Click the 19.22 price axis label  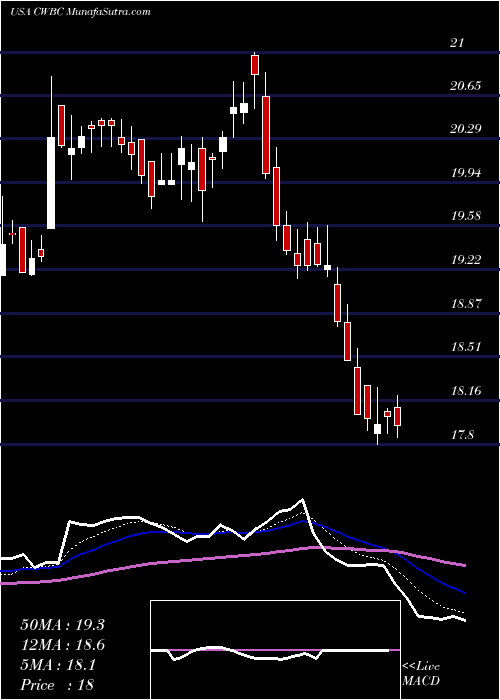[466, 260]
